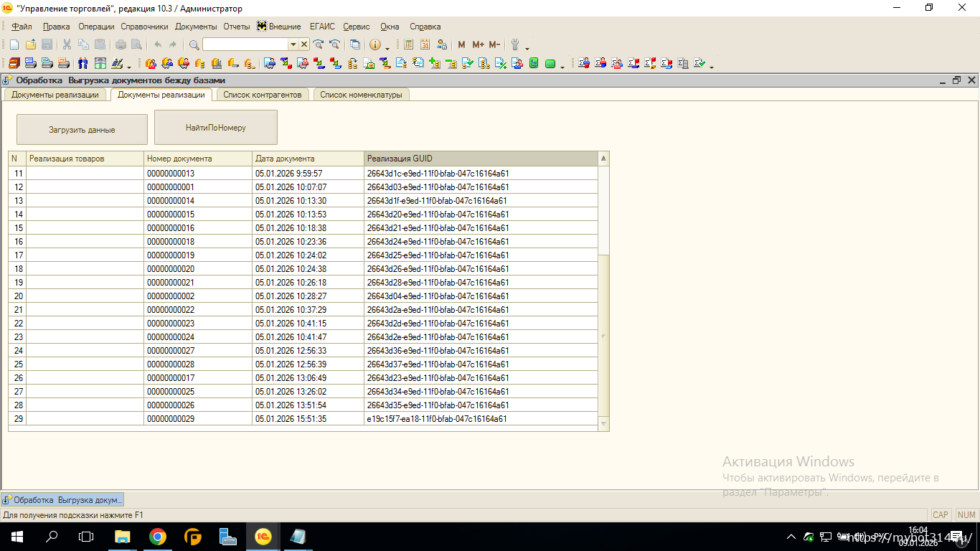This screenshot has width=980, height=551.
Task: Launch 1C from the Windows taskbar
Action: point(263,537)
